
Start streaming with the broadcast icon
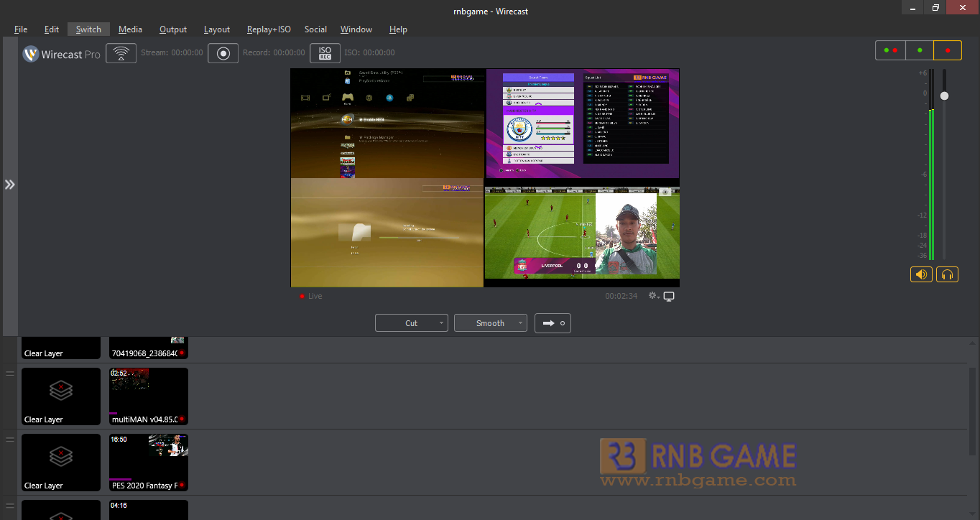[121, 53]
